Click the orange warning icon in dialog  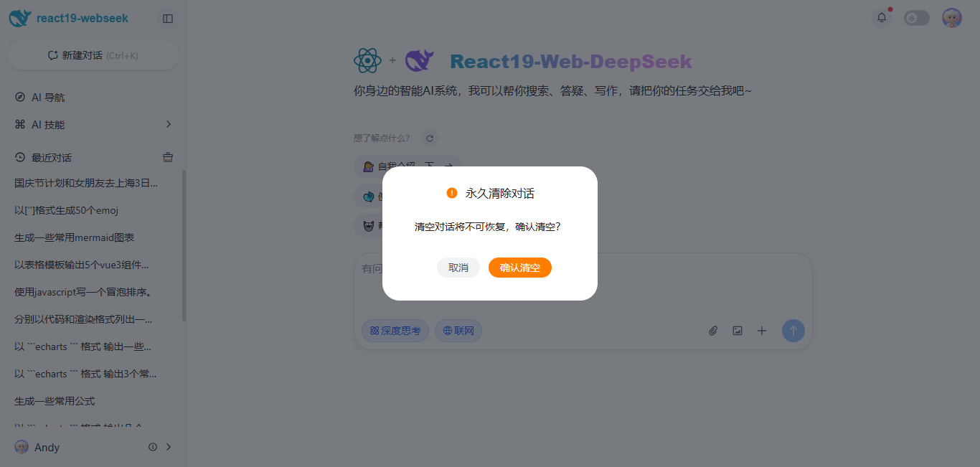(452, 193)
